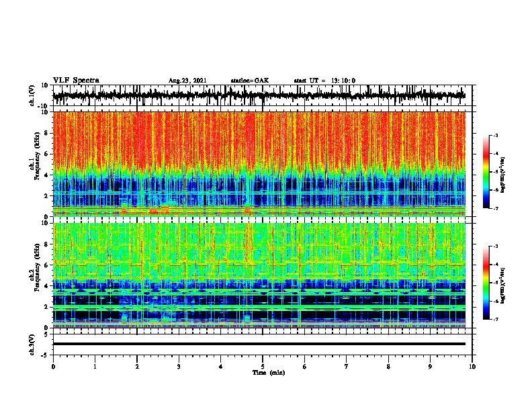The width and height of the screenshot is (532, 411).
Task: Click the thick black ch.3 voltage trace
Action: click(x=259, y=344)
